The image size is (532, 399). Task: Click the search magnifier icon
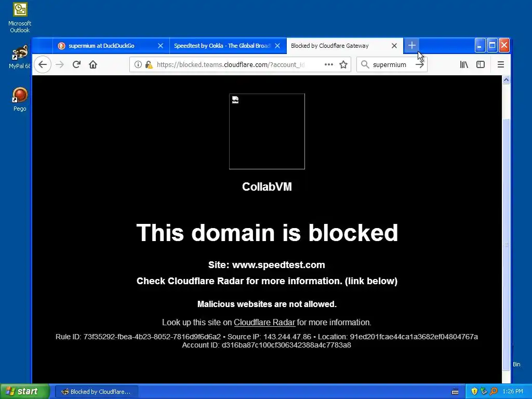pos(365,64)
